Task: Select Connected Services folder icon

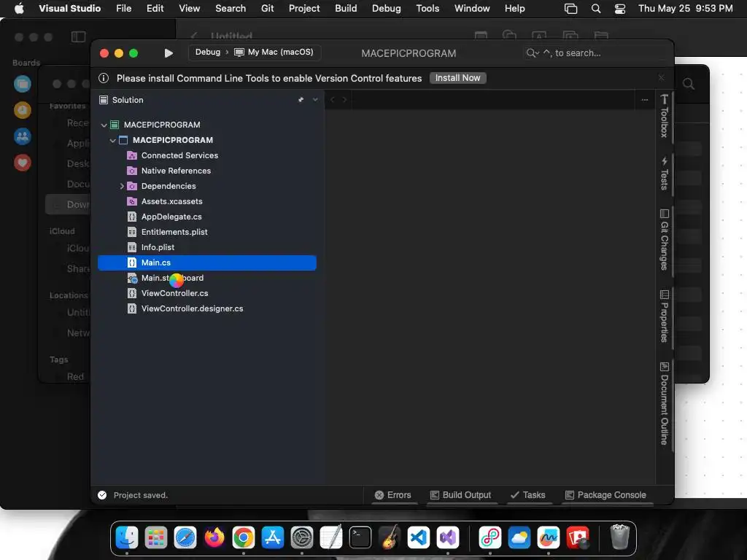Action: pos(132,155)
